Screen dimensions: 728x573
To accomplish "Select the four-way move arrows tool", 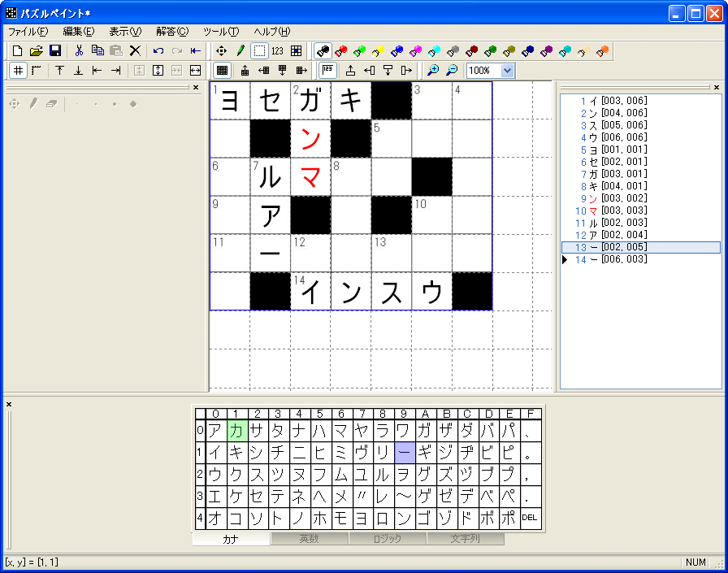I will click(221, 50).
